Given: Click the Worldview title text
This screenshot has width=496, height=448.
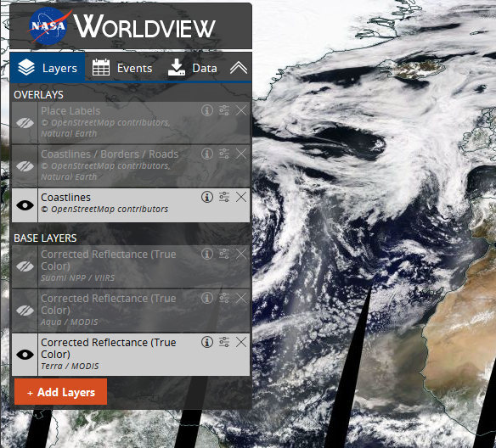Looking at the screenshot, I should pos(144,26).
